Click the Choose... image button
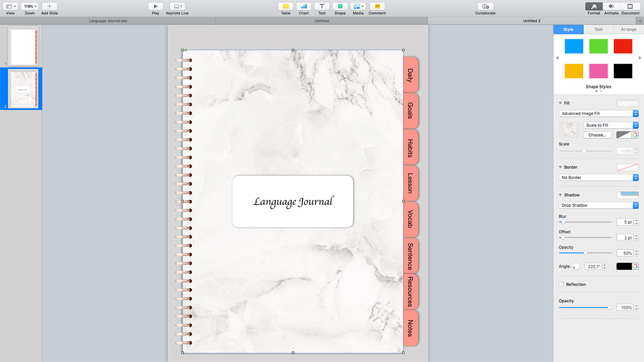The image size is (644, 362). pos(597,135)
